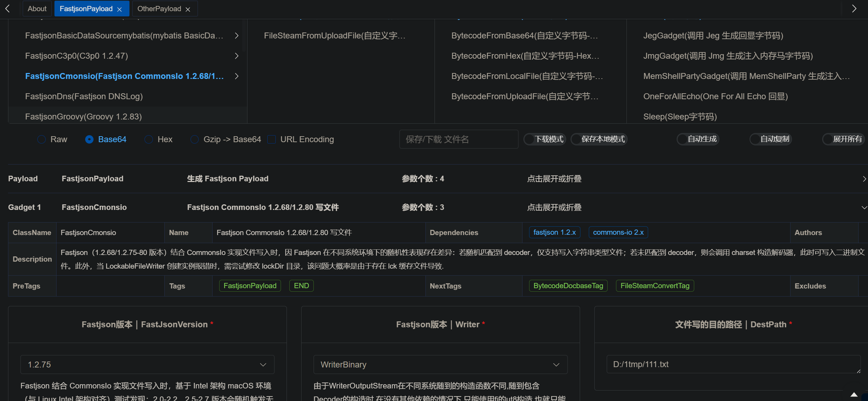Image resolution: width=868 pixels, height=401 pixels.
Task: Switch to the About tab
Action: 37,9
